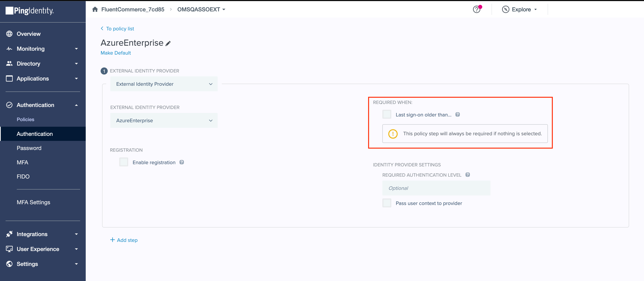The width and height of the screenshot is (644, 281).
Task: Click the help icon with notification dot
Action: coord(477,9)
